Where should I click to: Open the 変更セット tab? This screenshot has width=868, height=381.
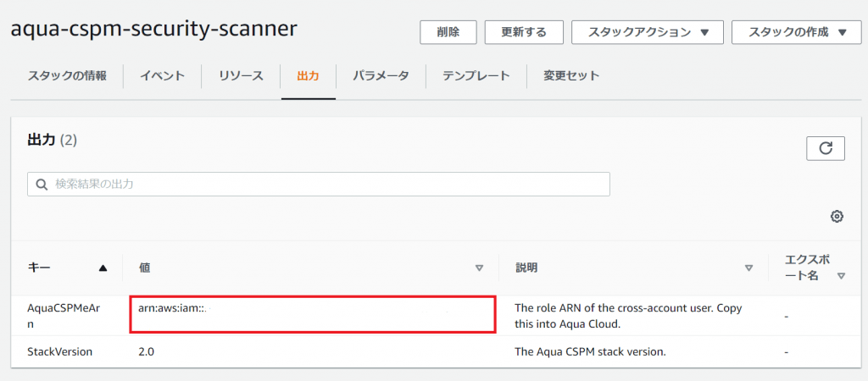point(571,75)
